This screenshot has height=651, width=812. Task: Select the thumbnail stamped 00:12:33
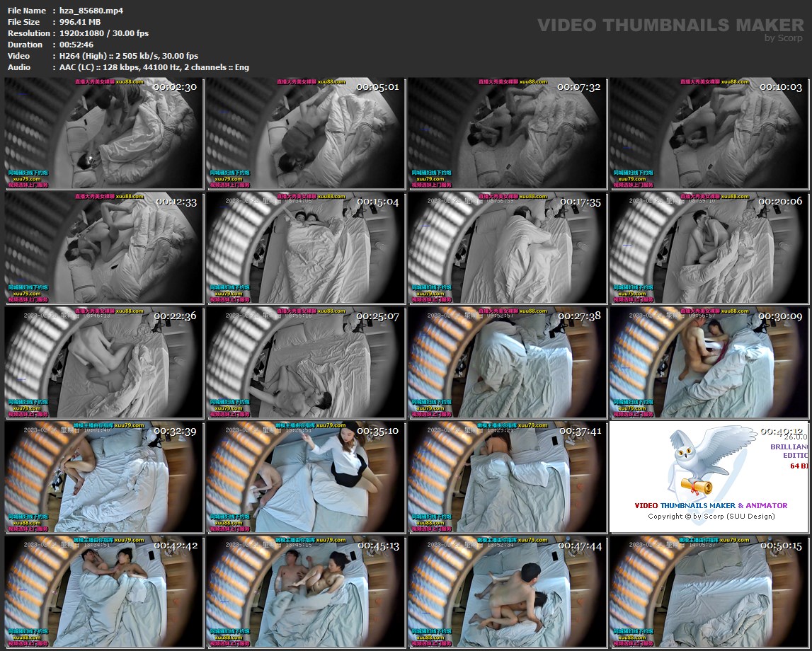point(103,248)
